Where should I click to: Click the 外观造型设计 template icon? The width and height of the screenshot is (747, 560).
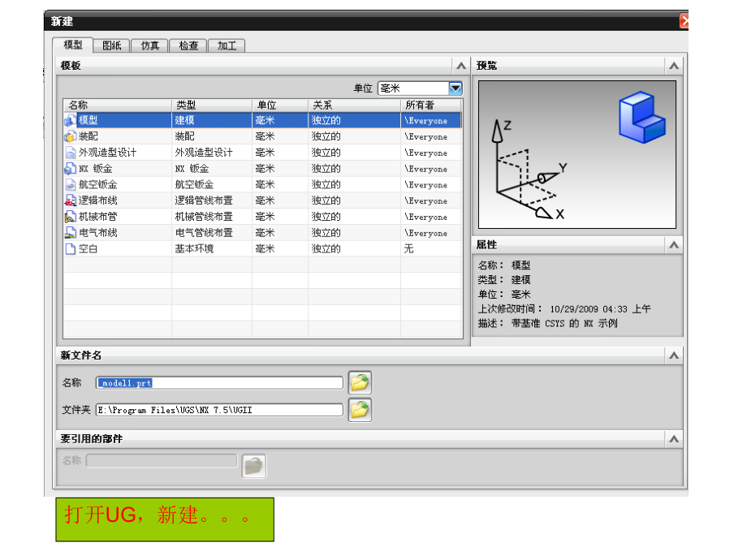click(70, 153)
